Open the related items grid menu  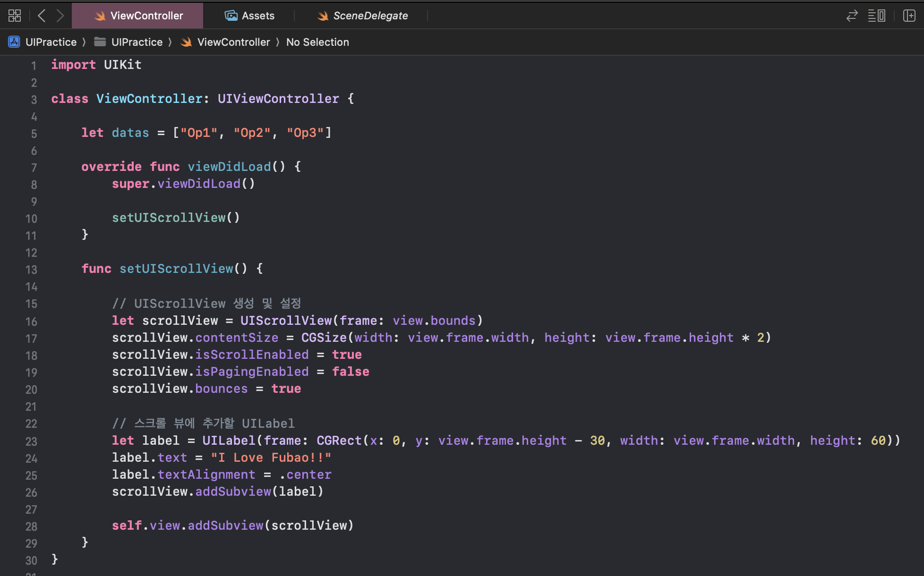pyautogui.click(x=15, y=16)
